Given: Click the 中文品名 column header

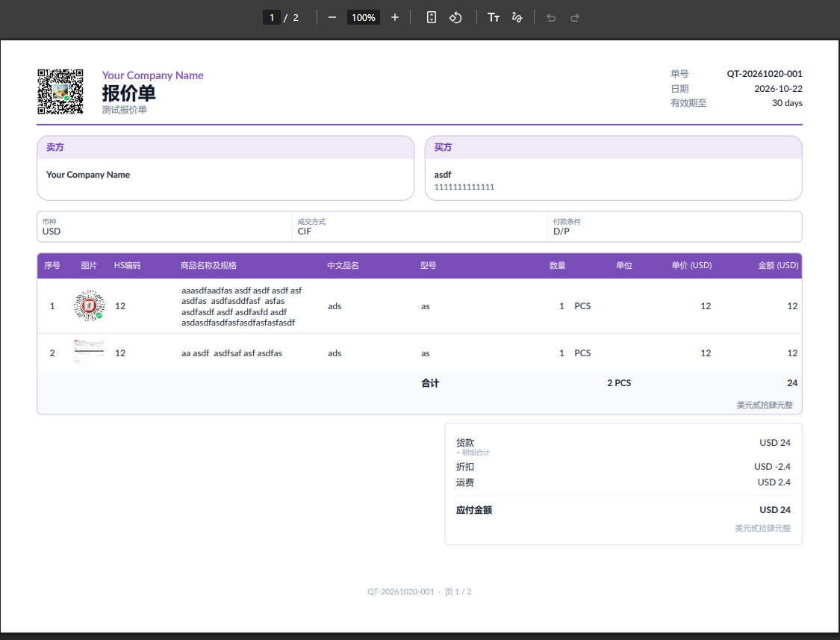Looking at the screenshot, I should 343,265.
